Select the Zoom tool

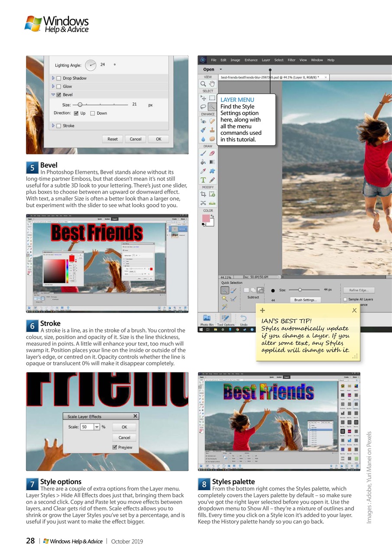(204, 83)
